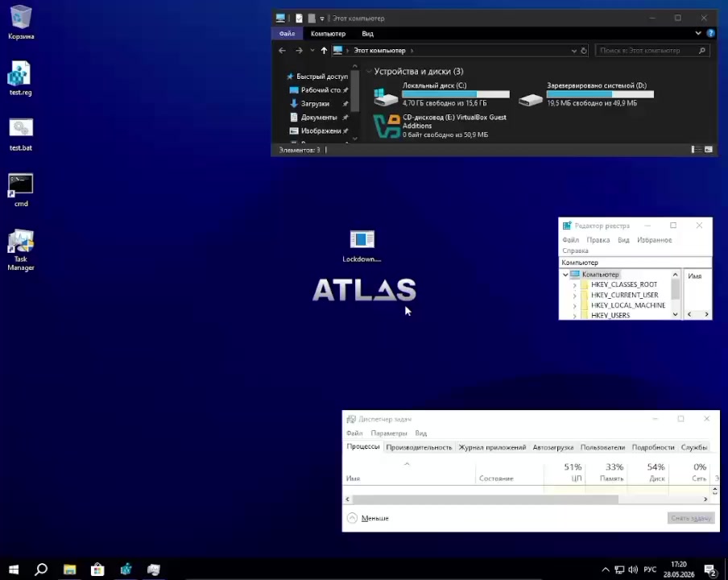Open Explorer quick access toolbar dropdown
The height and width of the screenshot is (580, 728).
pyautogui.click(x=322, y=19)
